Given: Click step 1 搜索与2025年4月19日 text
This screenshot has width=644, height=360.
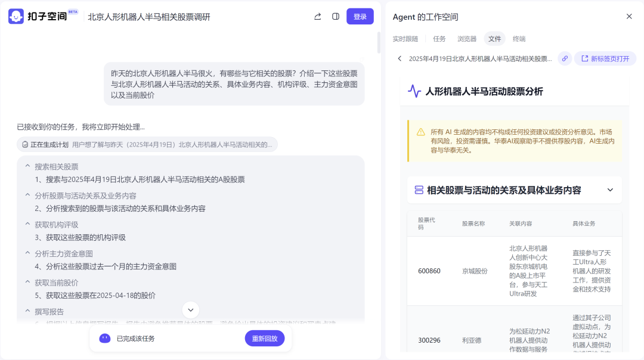Looking at the screenshot, I should click(x=140, y=179).
